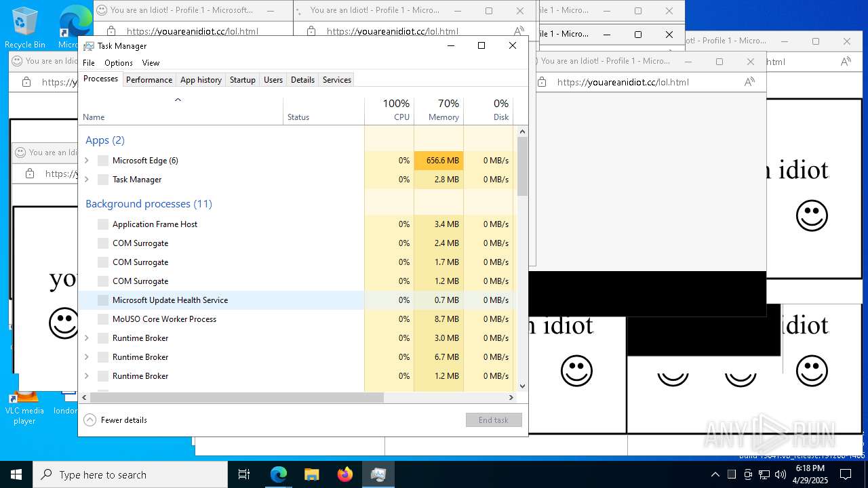The width and height of the screenshot is (868, 488).
Task: Sort processes by Memory column header
Action: [439, 110]
